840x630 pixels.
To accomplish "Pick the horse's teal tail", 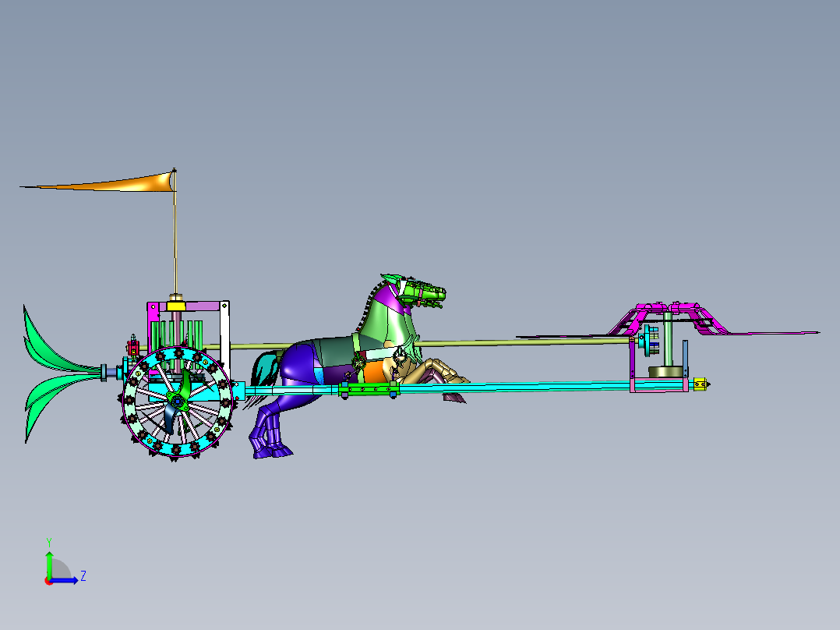I will 264,368.
